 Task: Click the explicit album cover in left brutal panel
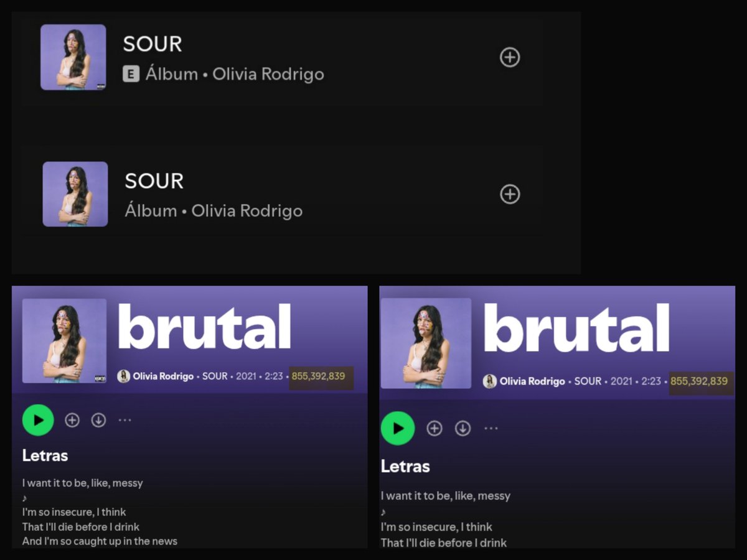click(65, 340)
